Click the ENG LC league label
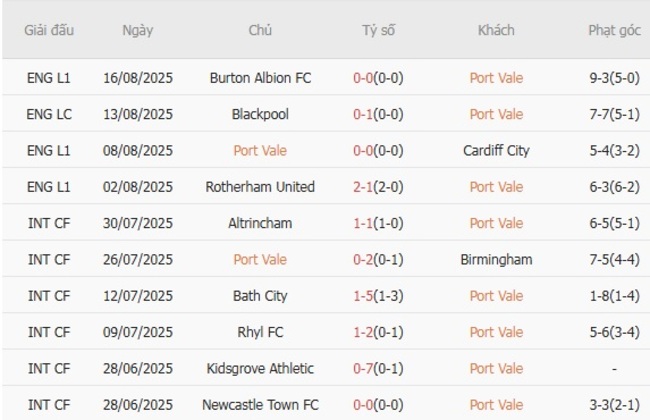The image size is (650, 420). click(49, 114)
